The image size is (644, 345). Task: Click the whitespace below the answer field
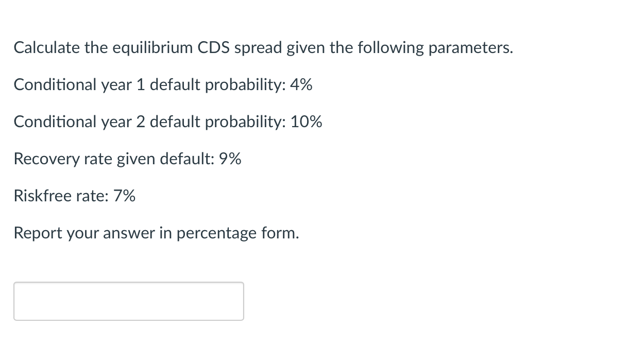[x=128, y=335]
